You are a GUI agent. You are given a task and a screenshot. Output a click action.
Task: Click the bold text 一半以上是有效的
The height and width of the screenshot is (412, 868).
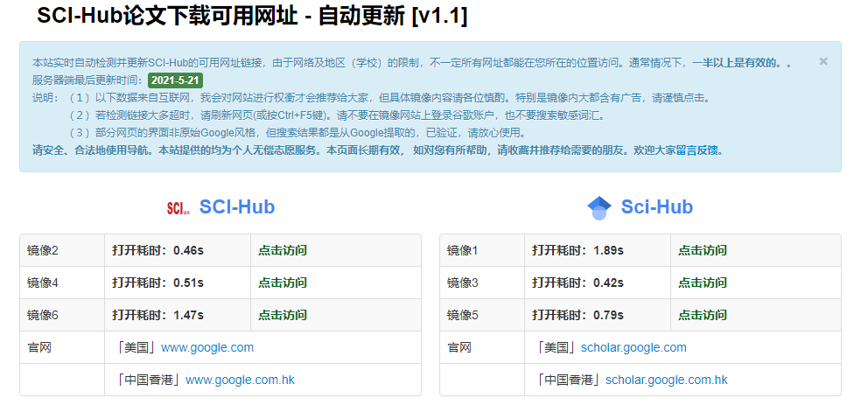point(736,63)
